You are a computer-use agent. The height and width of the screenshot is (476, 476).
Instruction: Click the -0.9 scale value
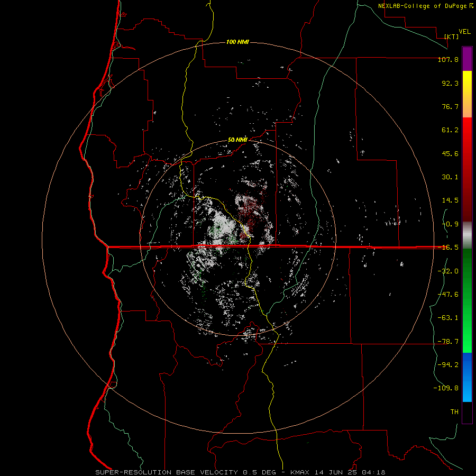point(450,224)
